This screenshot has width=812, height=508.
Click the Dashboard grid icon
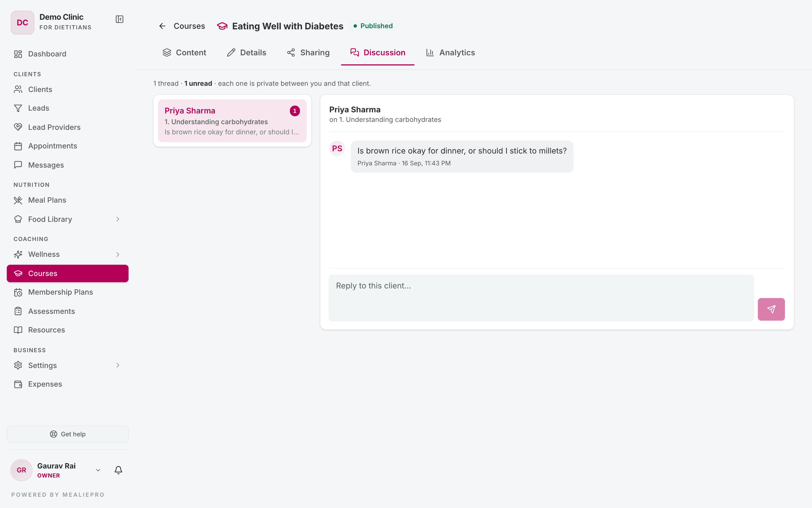[x=18, y=54]
